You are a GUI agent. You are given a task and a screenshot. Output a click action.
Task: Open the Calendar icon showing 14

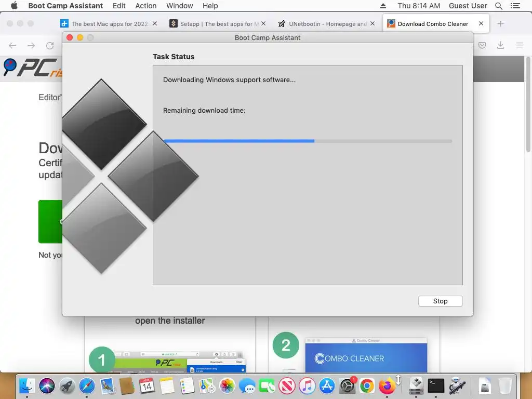147,386
